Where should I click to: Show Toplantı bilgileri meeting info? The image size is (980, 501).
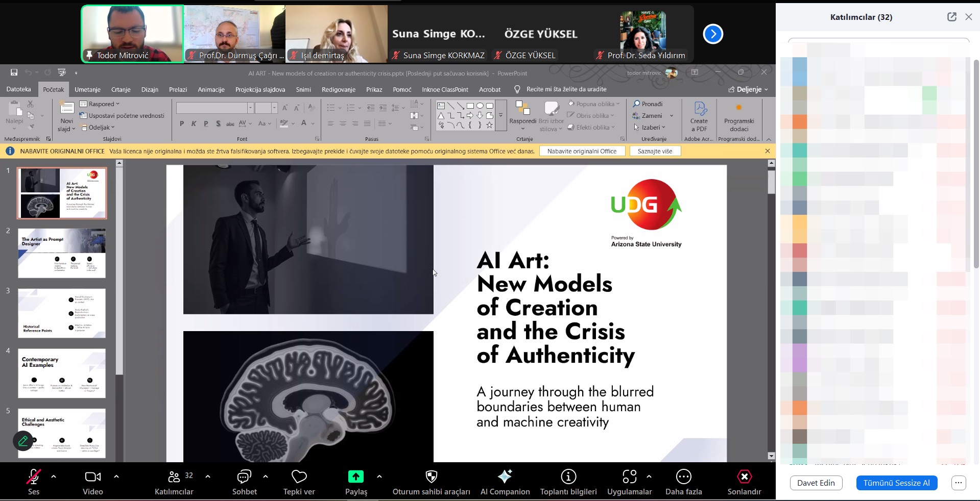tap(568, 482)
